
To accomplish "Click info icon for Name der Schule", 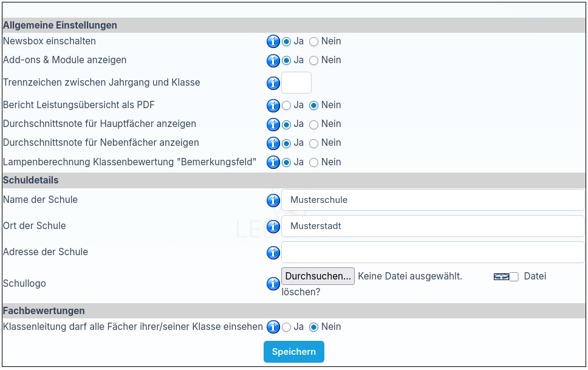I will pos(273,200).
